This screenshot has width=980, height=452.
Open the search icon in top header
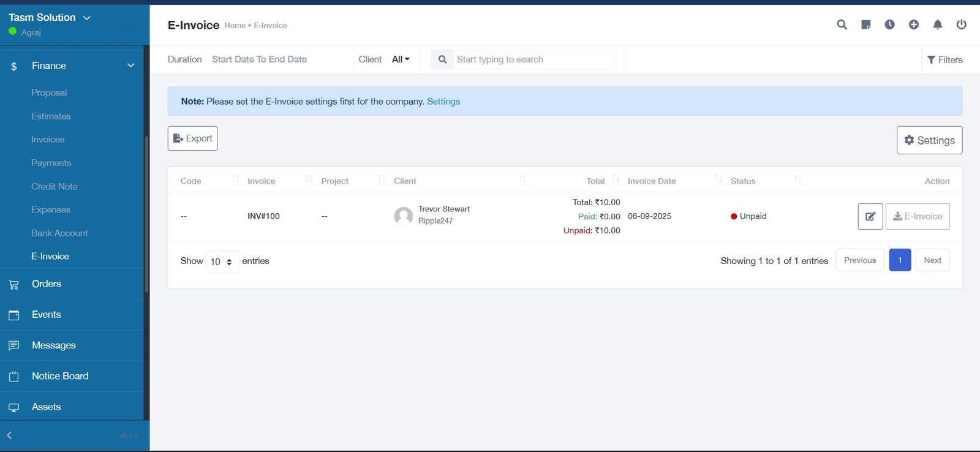click(x=842, y=24)
